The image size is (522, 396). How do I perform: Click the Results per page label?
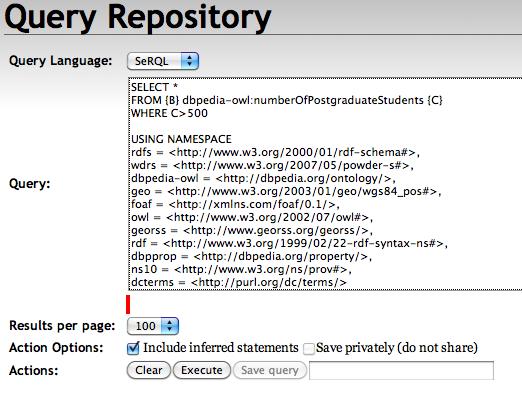[x=62, y=326]
